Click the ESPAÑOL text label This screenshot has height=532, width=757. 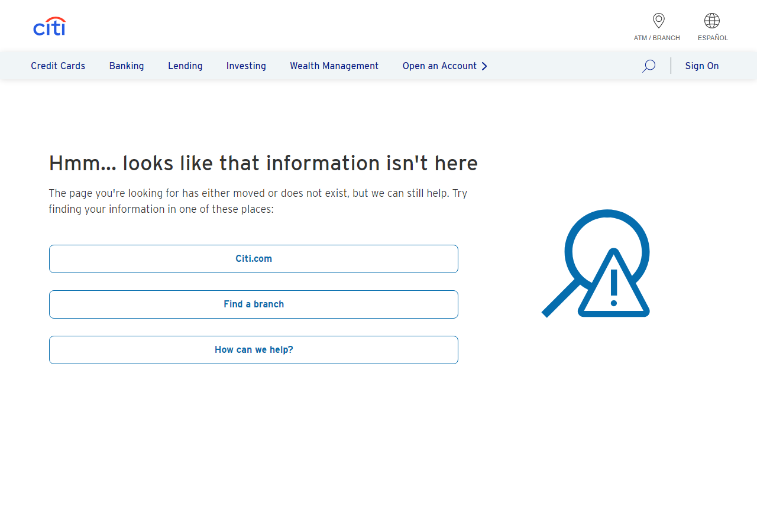[x=713, y=38]
